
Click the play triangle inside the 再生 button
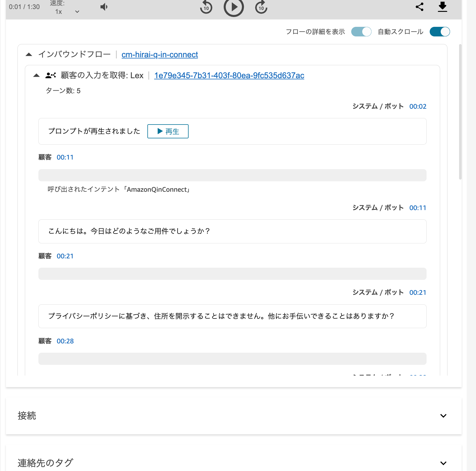160,131
